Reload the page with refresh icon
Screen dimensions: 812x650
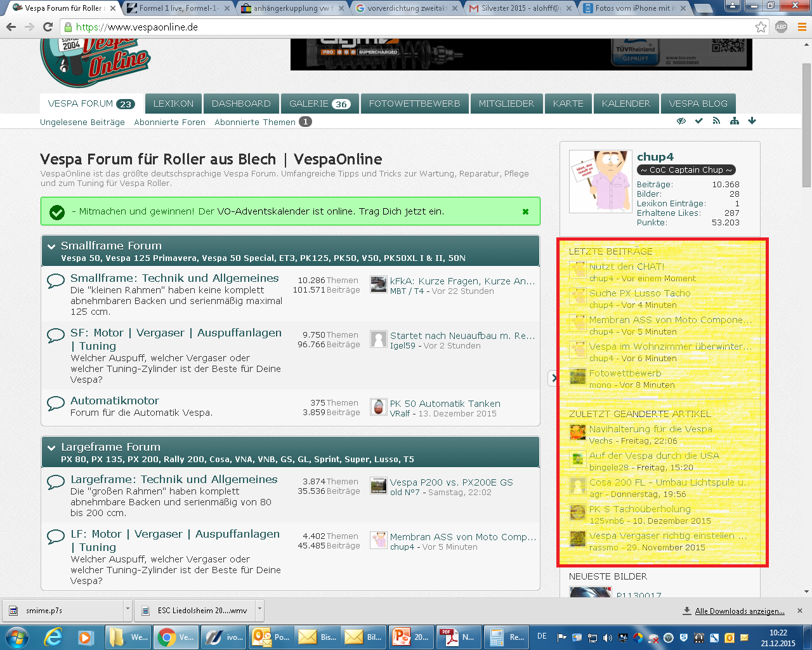48,27
